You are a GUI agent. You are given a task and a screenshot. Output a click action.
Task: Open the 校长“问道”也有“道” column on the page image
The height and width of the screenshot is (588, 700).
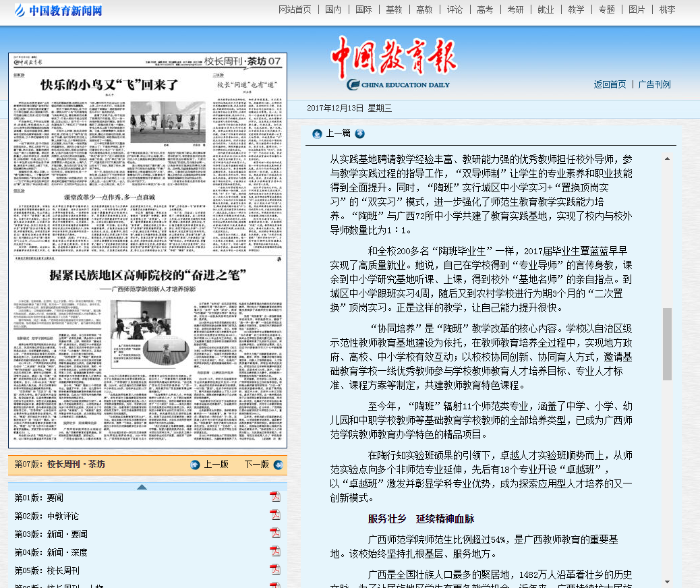247,84
